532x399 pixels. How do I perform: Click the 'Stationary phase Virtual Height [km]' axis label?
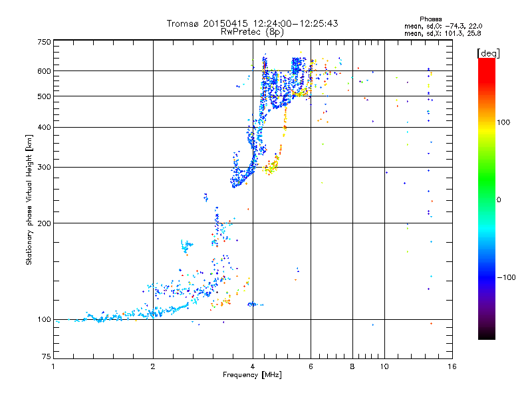point(29,200)
